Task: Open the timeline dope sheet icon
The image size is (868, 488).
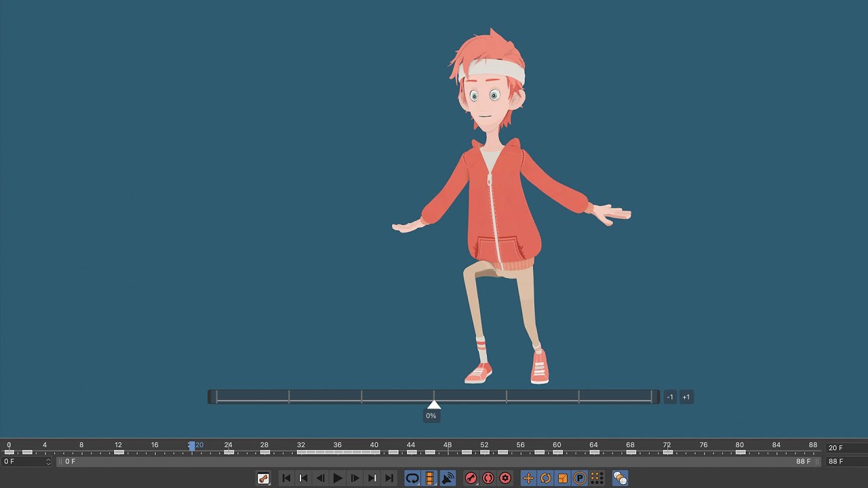Action: point(263,479)
